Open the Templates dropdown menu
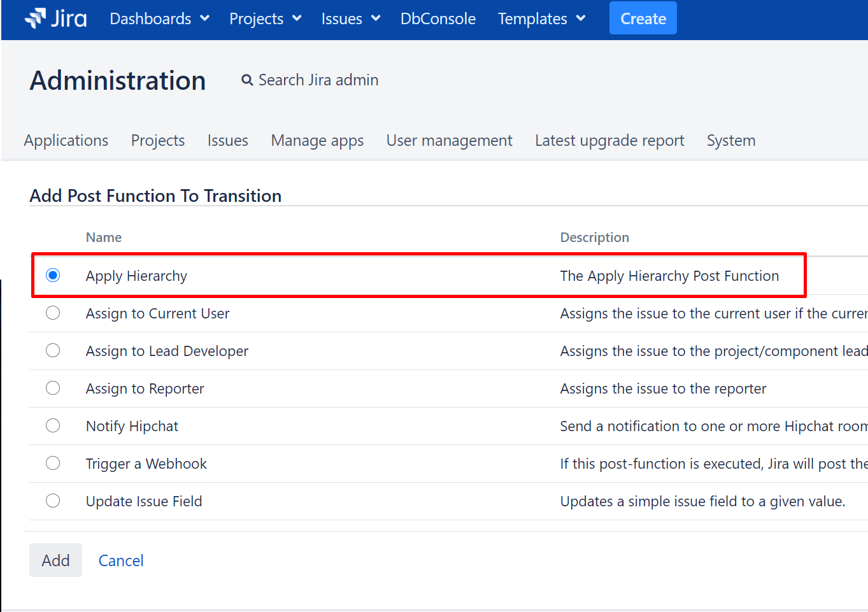The height and width of the screenshot is (612, 868). pyautogui.click(x=541, y=18)
